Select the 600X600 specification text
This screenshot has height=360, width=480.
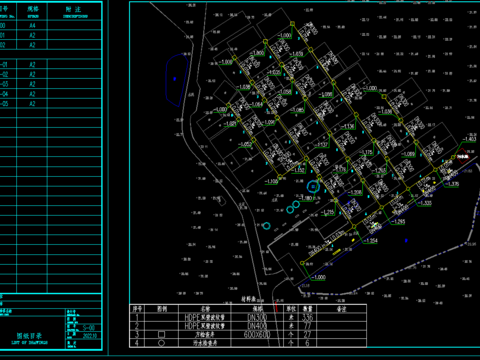tap(257, 334)
